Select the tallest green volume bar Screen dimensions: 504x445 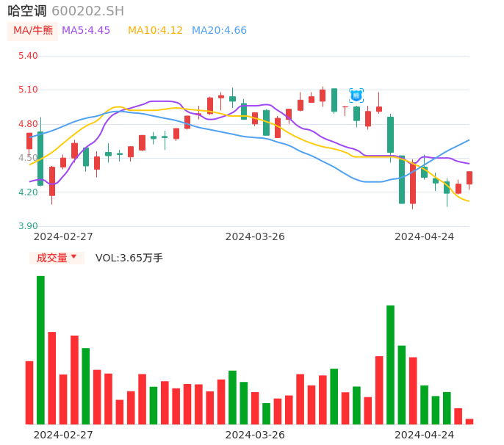tap(40, 350)
